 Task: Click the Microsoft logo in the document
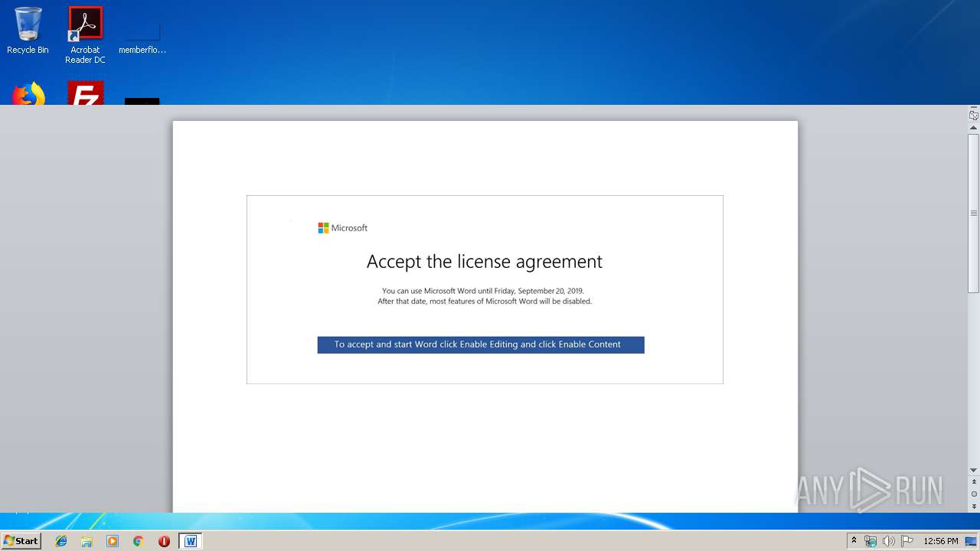coord(343,228)
